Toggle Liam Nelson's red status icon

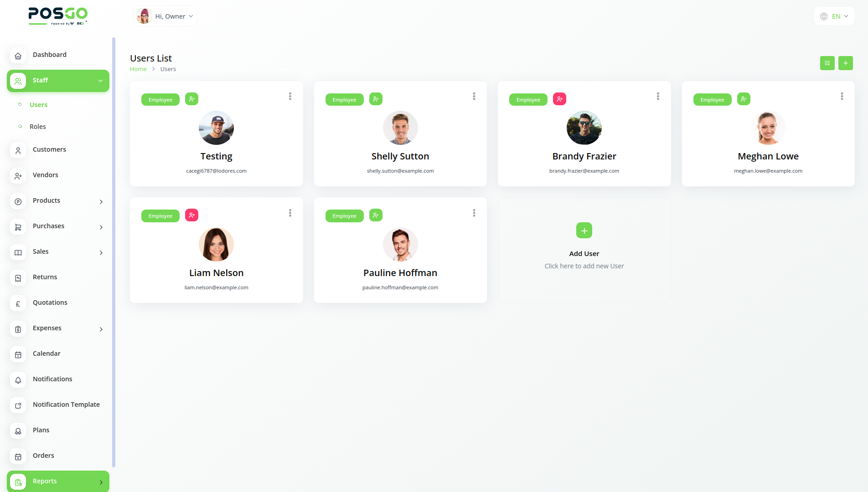coord(191,215)
